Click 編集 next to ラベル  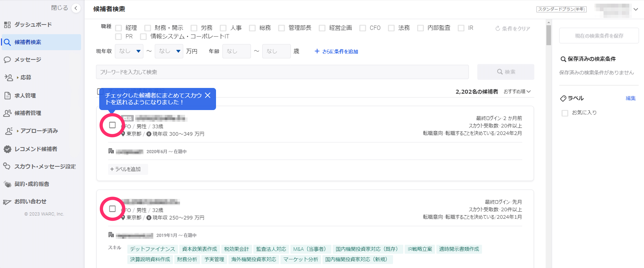coord(630,98)
